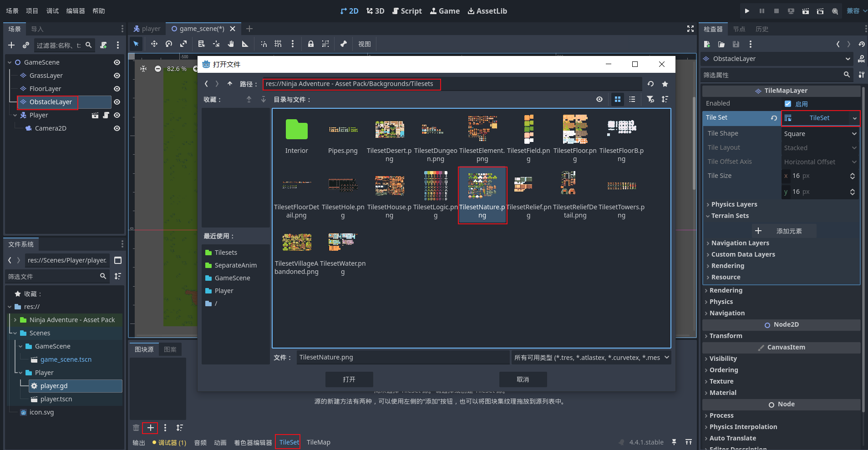Expand Ninja Adventure - Asset Pack folder
868x450 pixels.
[15, 320]
